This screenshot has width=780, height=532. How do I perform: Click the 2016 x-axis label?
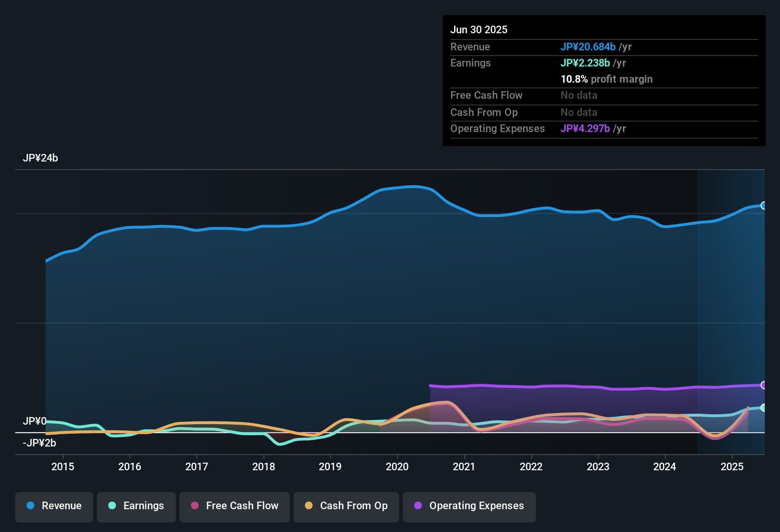click(x=130, y=466)
